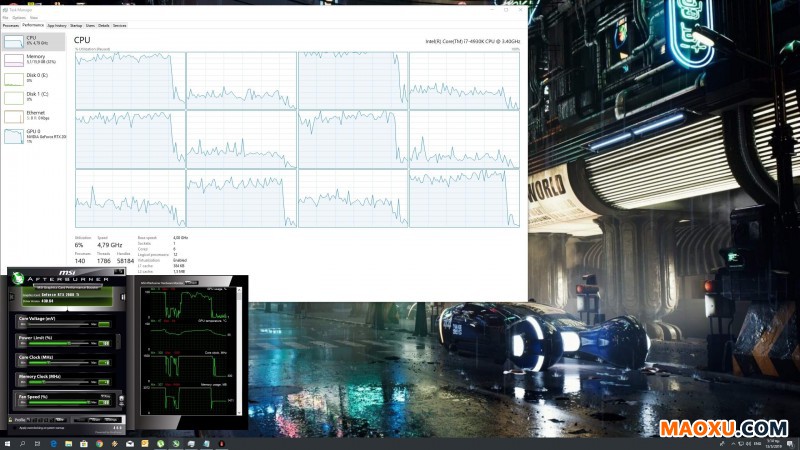Click the Fan Speed value box
Image resolution: width=800 pixels, height=450 pixels.
[x=104, y=403]
